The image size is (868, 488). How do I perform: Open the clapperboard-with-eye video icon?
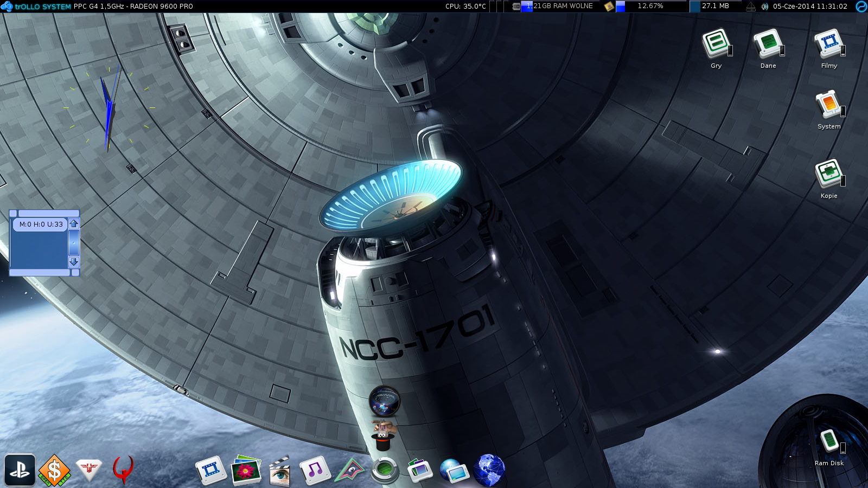pos(280,471)
